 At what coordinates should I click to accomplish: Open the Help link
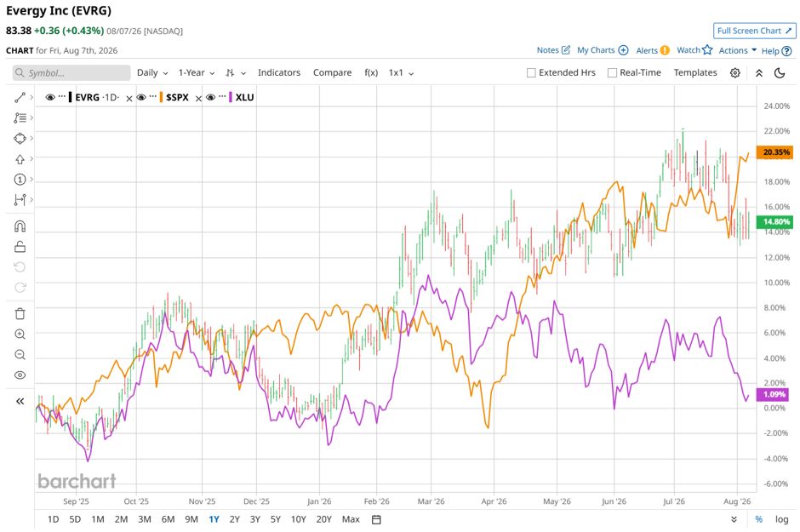[x=776, y=50]
